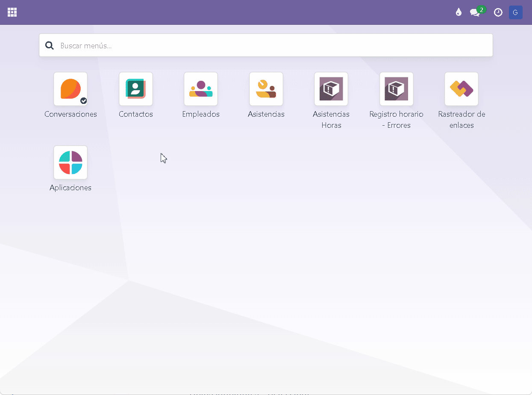Click the 'Conversaciones' text label
532x395 pixels.
tap(71, 114)
